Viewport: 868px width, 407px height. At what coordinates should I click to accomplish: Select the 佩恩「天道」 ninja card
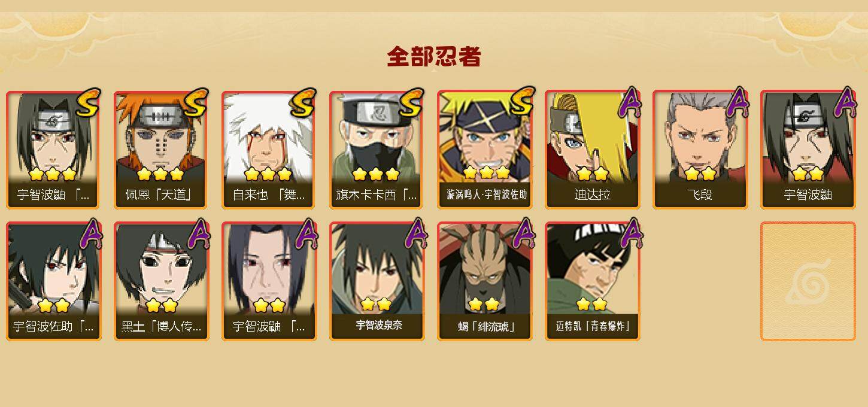click(161, 150)
